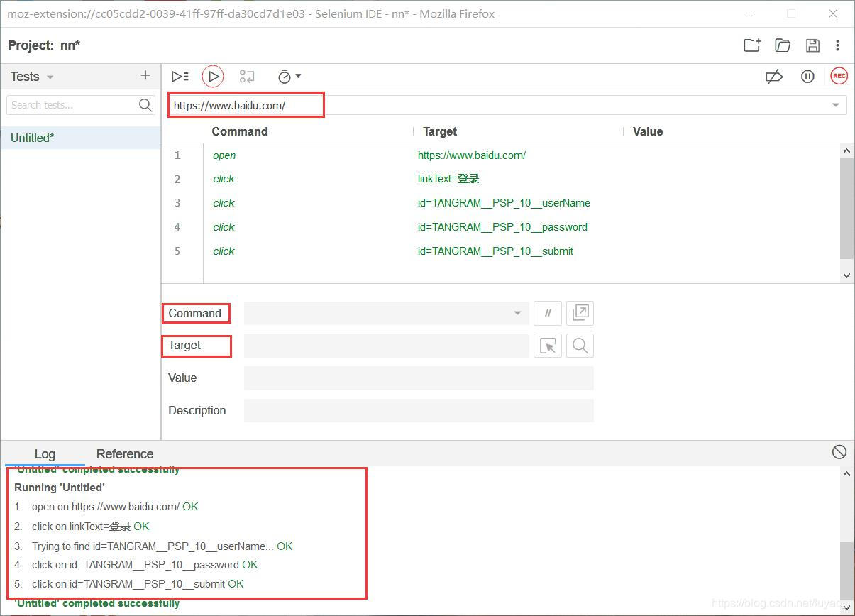Minimize the Firefox window
The width and height of the screenshot is (855, 616).
tap(750, 13)
